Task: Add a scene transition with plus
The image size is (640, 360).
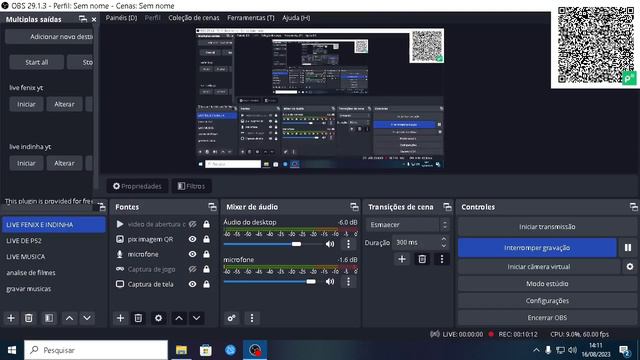Action: (402, 259)
